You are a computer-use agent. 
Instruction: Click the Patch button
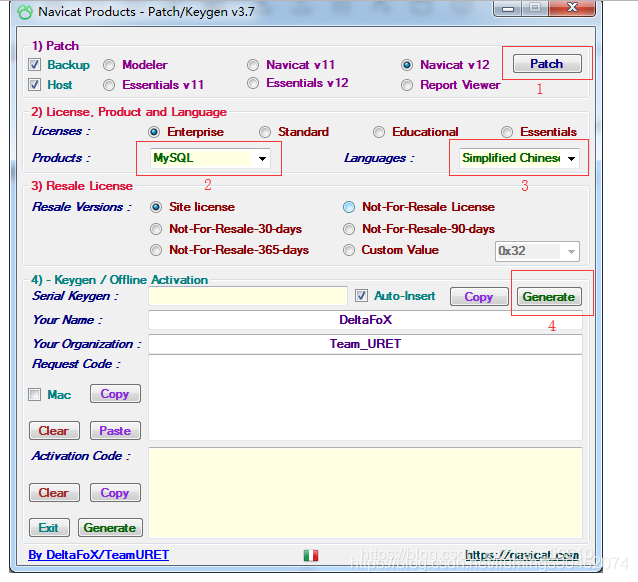tap(547, 64)
